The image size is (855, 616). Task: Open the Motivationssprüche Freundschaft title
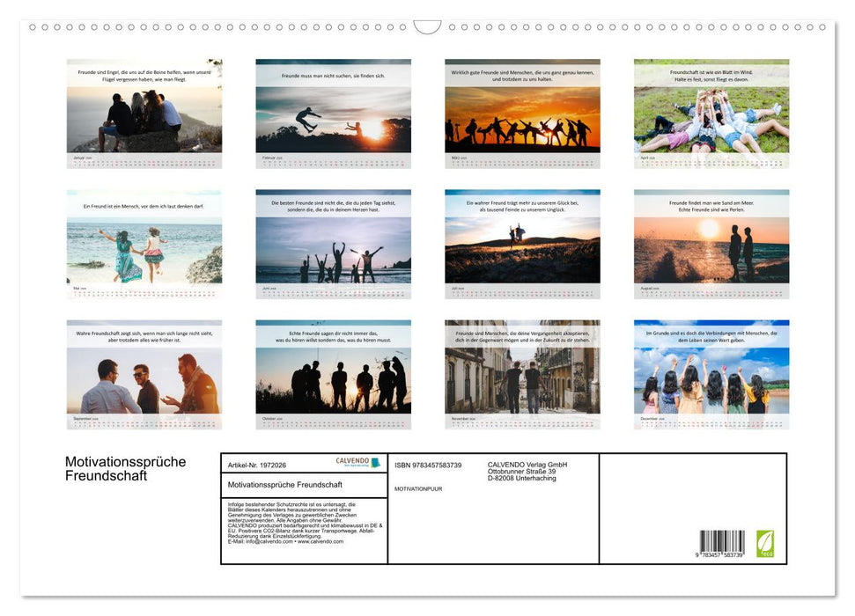[124, 469]
